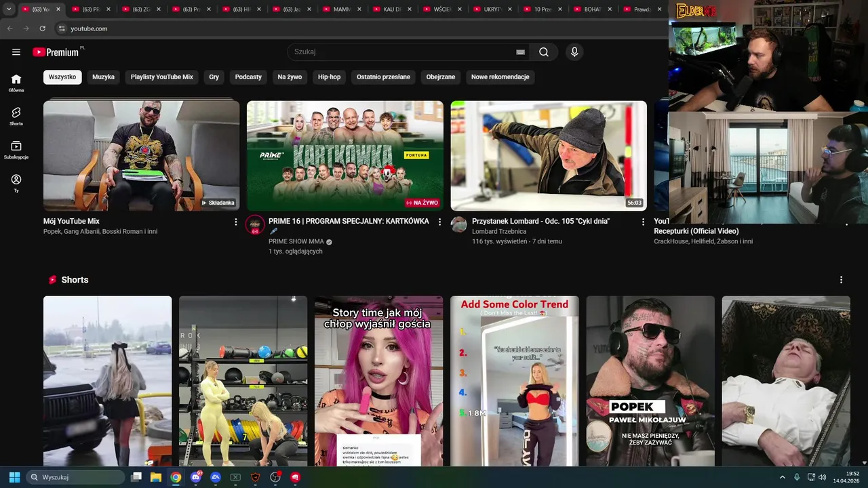Viewport: 868px width, 488px height.
Task: Click the YouTube Premium logo
Action: (56, 52)
